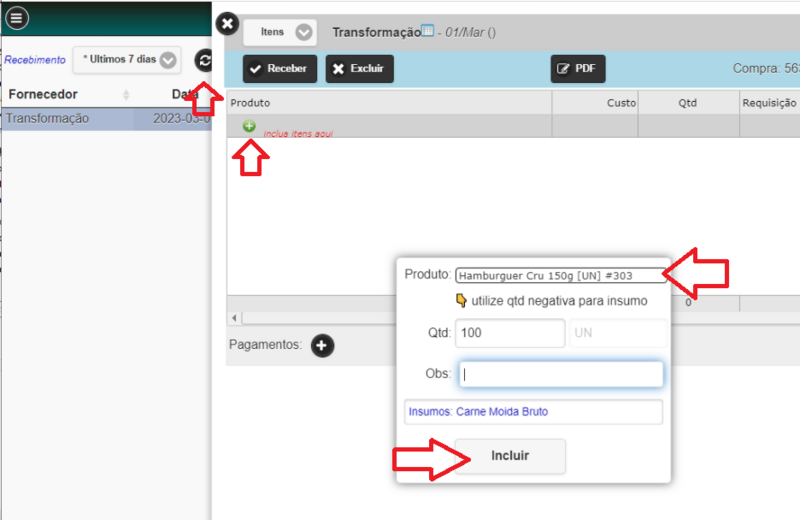The height and width of the screenshot is (520, 800).
Task: Click the Receber button
Action: pyautogui.click(x=280, y=69)
